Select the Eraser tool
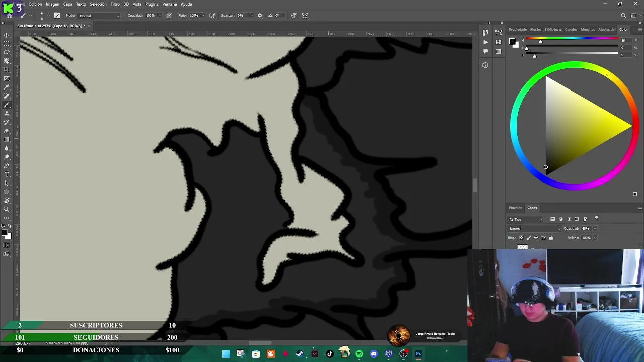This screenshot has height=362, width=644. pos(7,131)
